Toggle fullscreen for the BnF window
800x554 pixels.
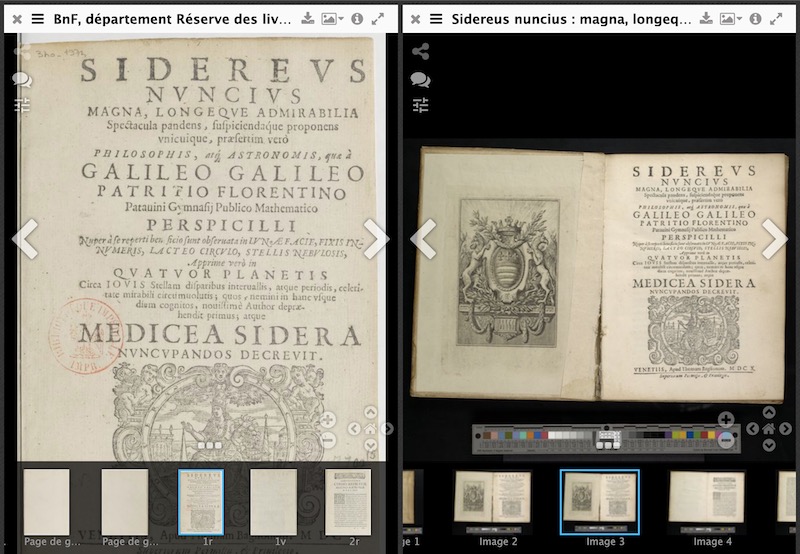click(378, 19)
